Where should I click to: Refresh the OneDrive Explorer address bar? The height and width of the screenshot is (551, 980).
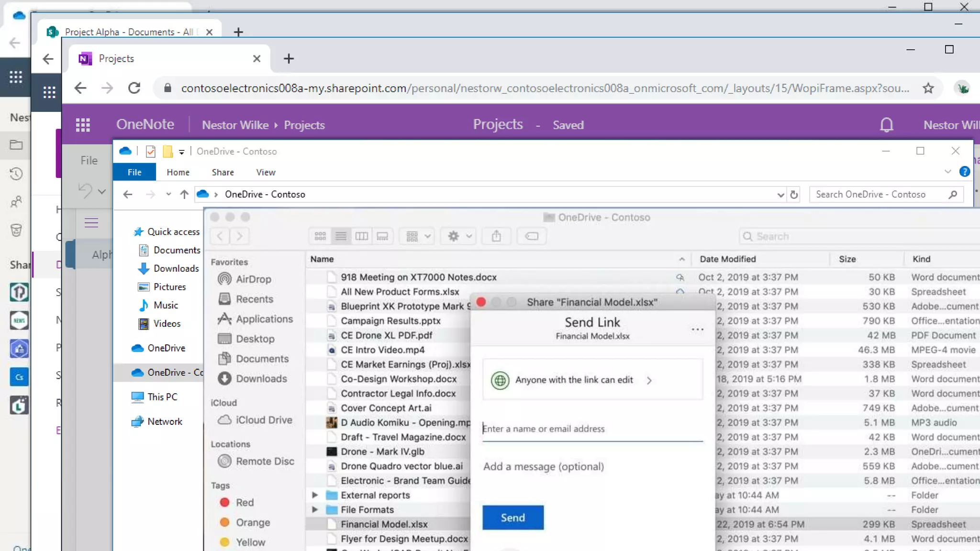click(x=794, y=195)
